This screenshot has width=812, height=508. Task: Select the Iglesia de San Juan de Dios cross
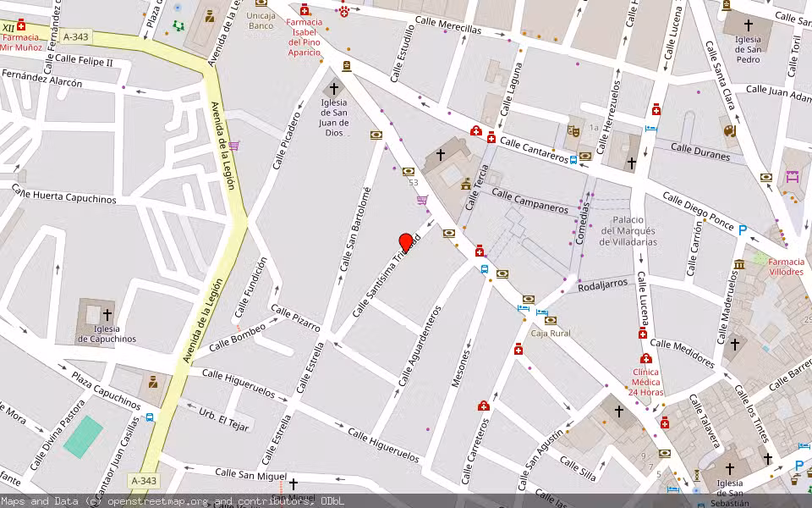pos(334,89)
